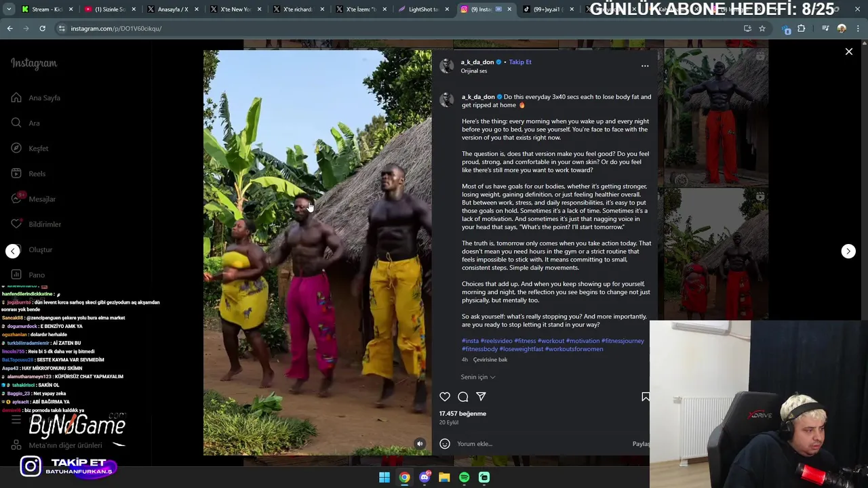Open comments via the speech bubble icon
The height and width of the screenshot is (488, 868).
463,396
